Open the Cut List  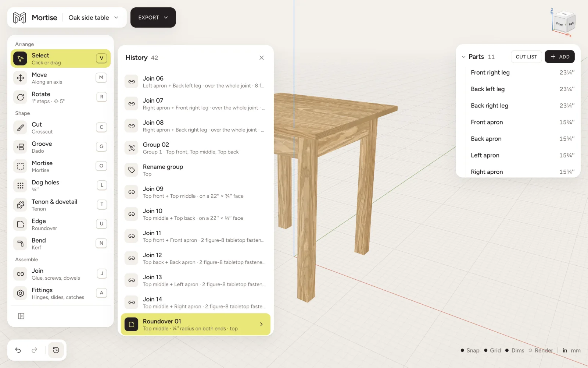pos(526,57)
